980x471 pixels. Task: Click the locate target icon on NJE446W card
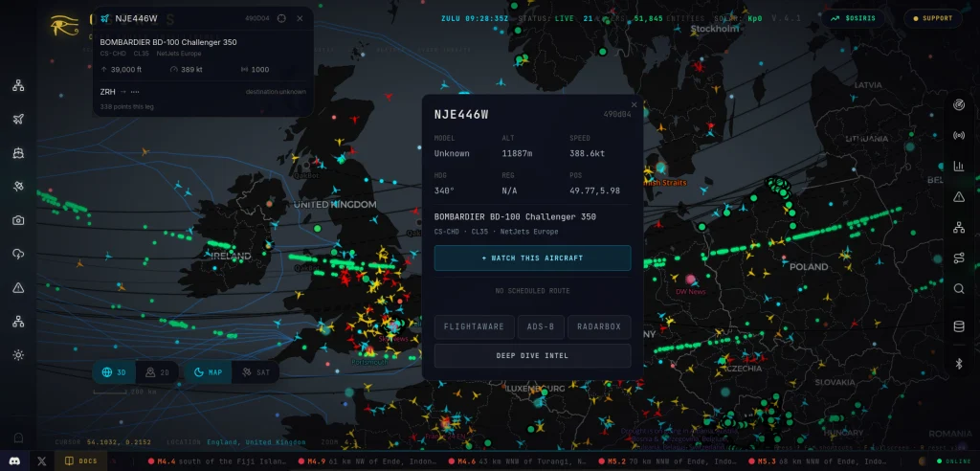pos(281,18)
